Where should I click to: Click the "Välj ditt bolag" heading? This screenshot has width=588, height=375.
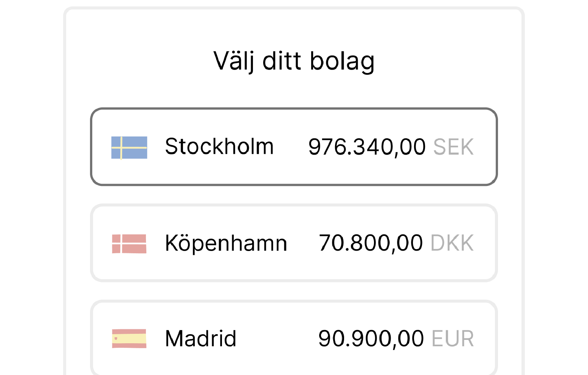point(294,61)
